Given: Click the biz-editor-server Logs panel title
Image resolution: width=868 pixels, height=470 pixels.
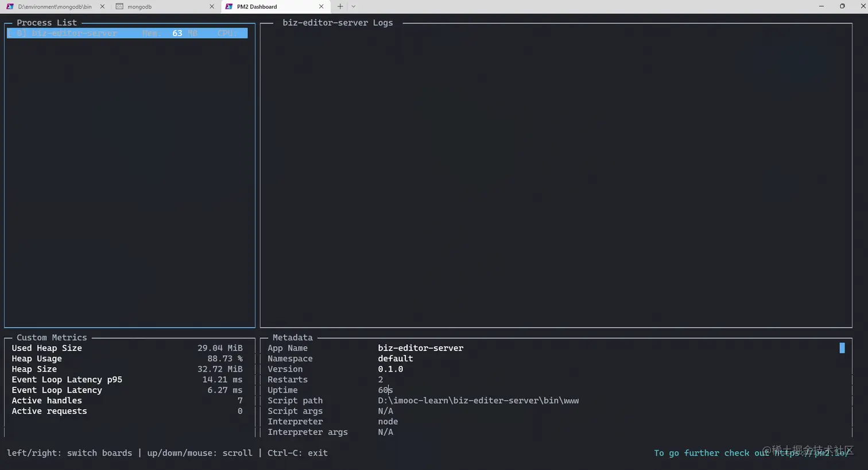Looking at the screenshot, I should point(338,23).
